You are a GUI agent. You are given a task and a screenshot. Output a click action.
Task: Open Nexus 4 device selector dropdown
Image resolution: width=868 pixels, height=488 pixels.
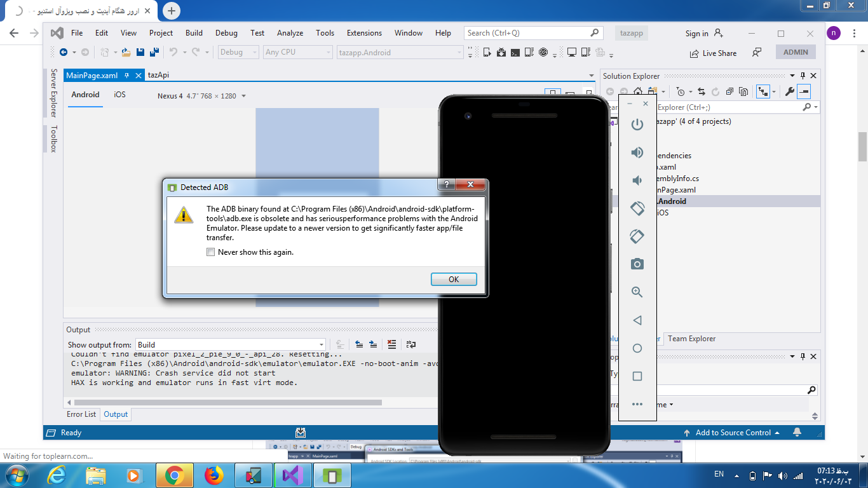(x=243, y=96)
